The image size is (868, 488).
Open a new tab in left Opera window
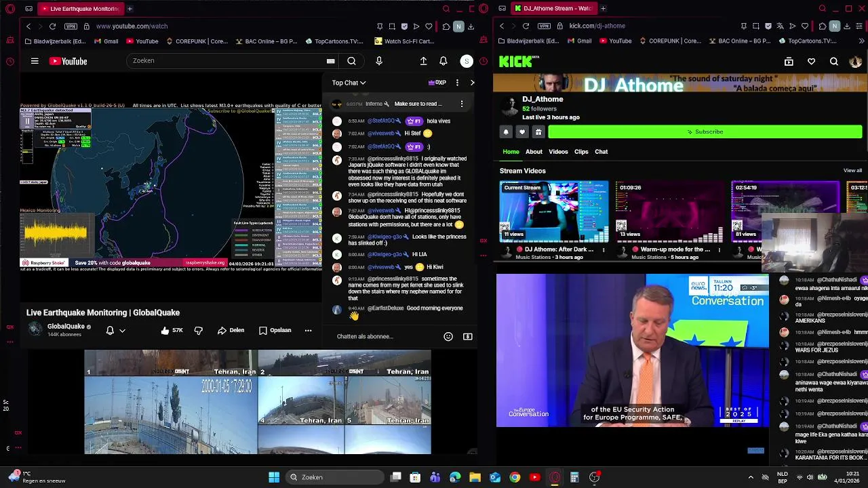tap(130, 9)
